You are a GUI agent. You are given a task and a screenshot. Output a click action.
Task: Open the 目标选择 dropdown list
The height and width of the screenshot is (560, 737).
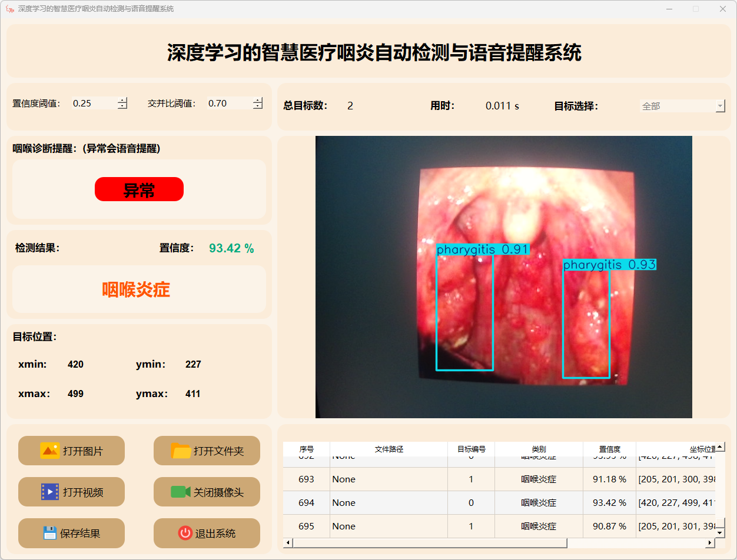coord(720,106)
